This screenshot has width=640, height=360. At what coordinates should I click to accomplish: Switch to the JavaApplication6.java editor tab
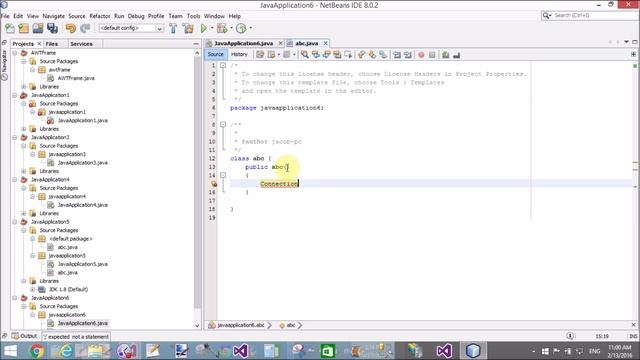click(243, 43)
